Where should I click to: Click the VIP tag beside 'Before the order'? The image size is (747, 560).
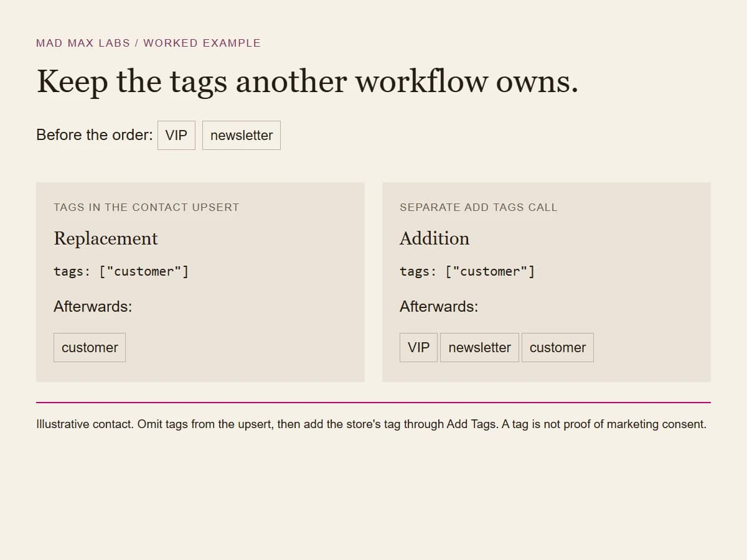(176, 135)
